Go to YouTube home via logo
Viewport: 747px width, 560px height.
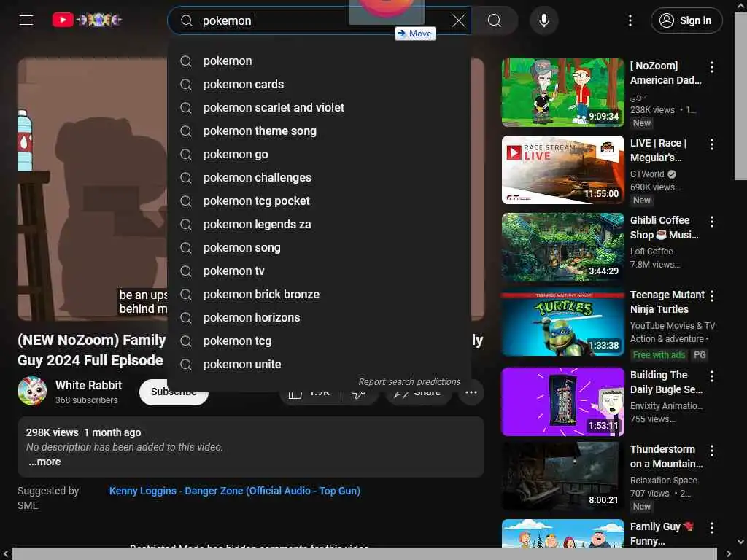(x=87, y=20)
